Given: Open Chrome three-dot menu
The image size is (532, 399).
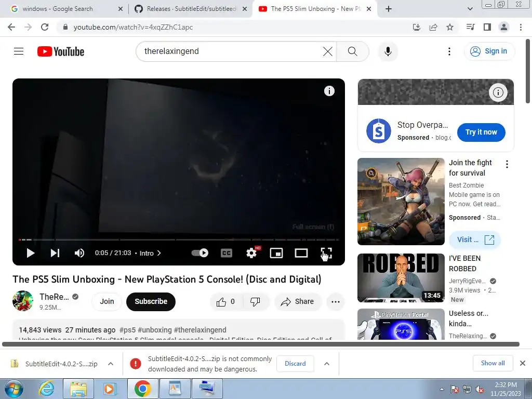Looking at the screenshot, I should coord(521,27).
